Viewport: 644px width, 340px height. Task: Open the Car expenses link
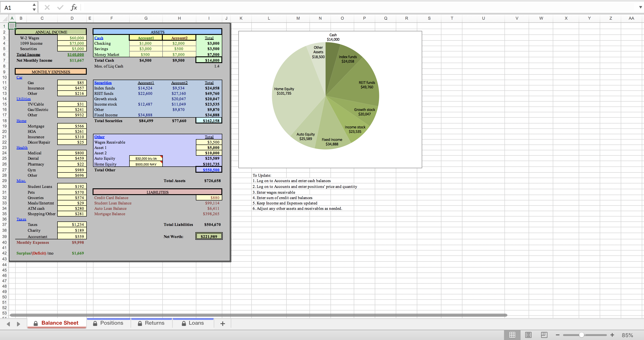click(19, 77)
